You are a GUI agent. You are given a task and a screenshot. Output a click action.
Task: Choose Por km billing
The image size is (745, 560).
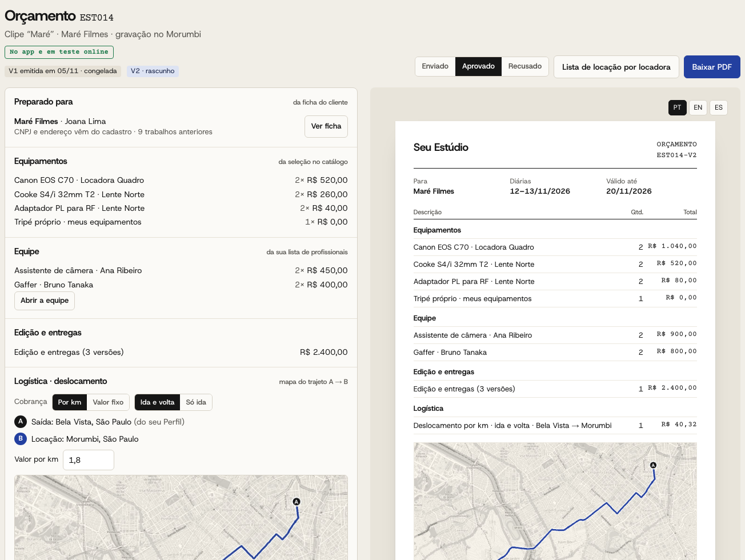70,402
